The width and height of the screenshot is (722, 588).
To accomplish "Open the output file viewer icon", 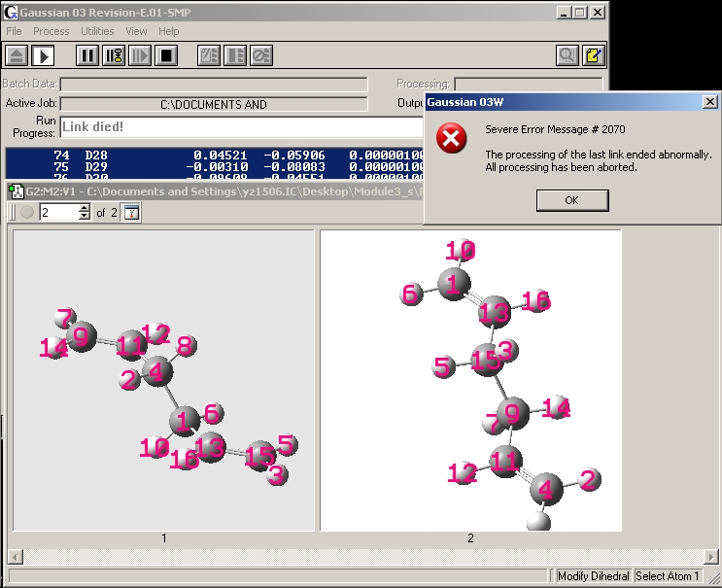I will 567,55.
